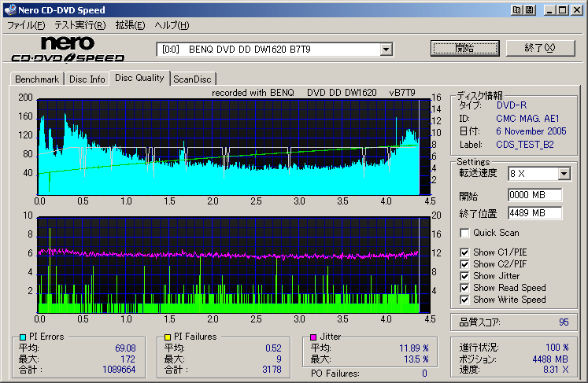
Task: Click the date 6 November 2005
Action: (x=531, y=131)
